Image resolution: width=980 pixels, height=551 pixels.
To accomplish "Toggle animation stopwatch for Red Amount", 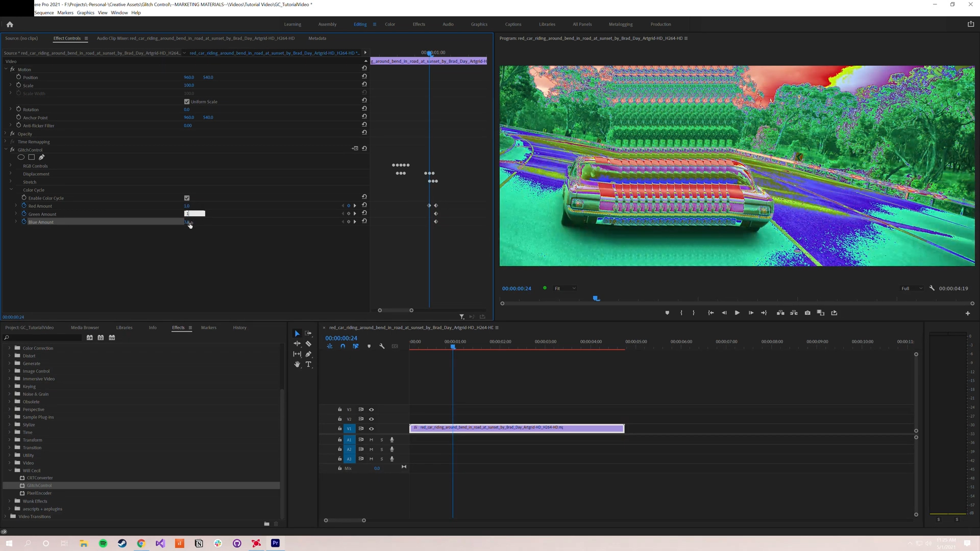I will click(24, 206).
